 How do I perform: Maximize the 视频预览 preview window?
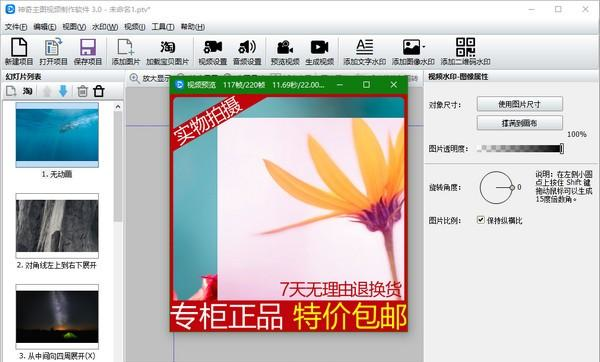(x=366, y=85)
